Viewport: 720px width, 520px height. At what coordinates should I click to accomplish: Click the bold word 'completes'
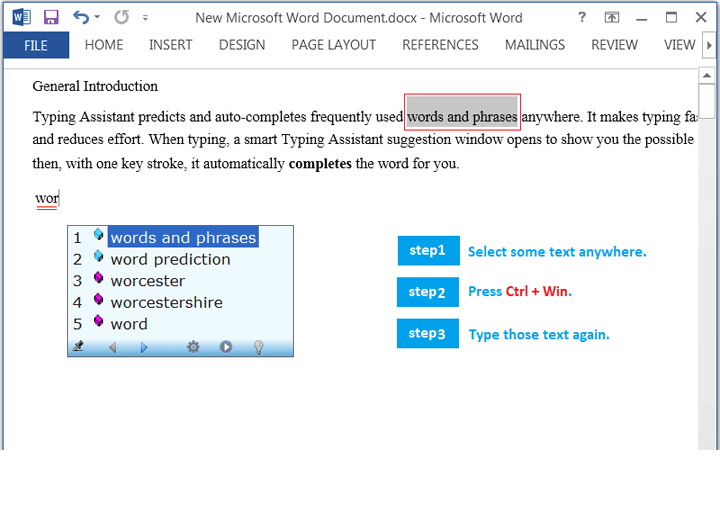coord(320,164)
